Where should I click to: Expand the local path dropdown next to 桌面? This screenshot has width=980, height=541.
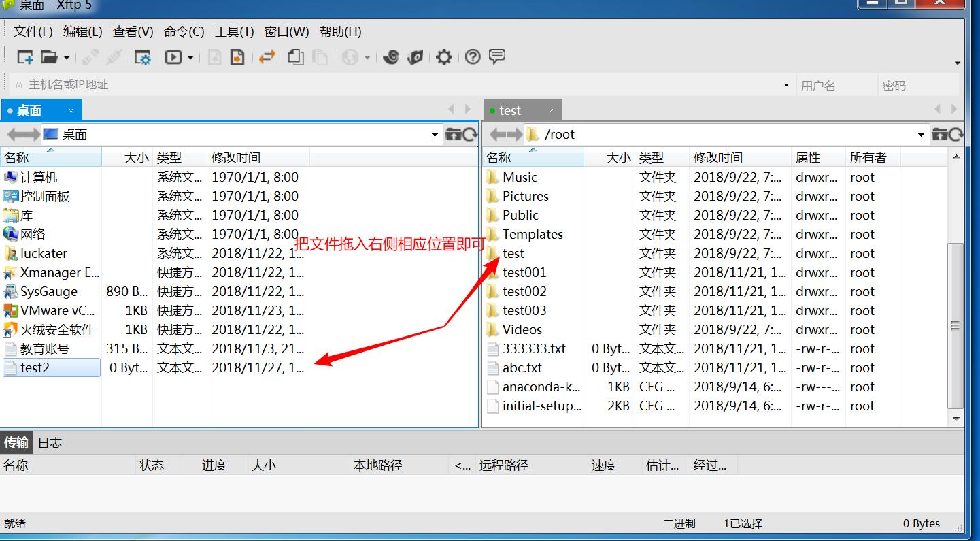click(x=434, y=134)
